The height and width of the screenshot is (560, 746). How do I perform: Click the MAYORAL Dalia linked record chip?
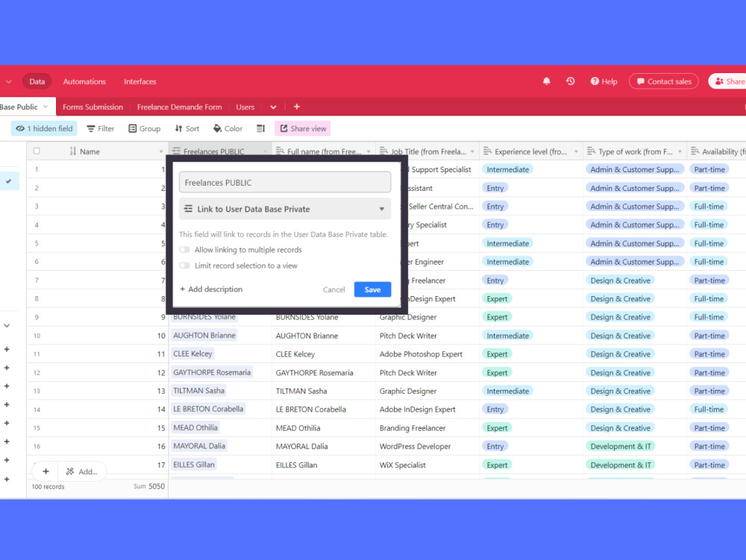point(199,446)
